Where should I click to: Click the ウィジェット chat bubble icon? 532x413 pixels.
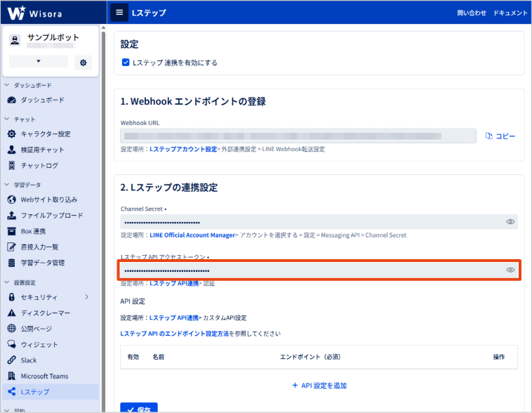point(11,344)
